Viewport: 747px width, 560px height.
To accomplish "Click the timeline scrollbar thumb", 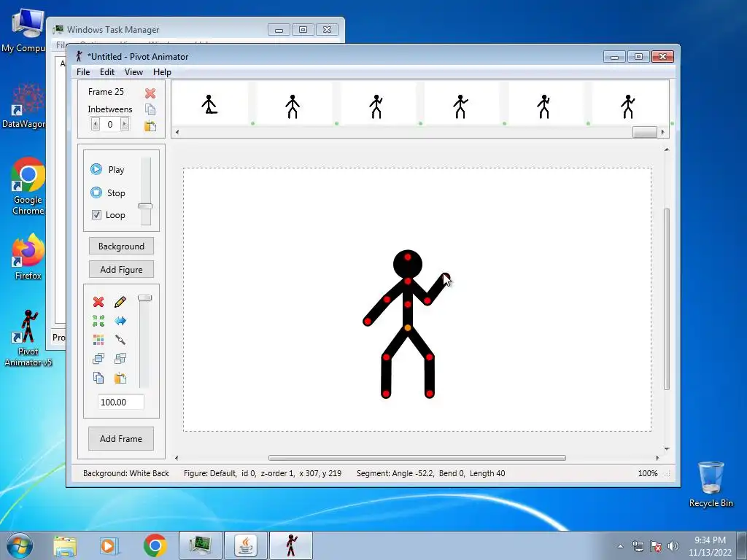I will coord(645,132).
